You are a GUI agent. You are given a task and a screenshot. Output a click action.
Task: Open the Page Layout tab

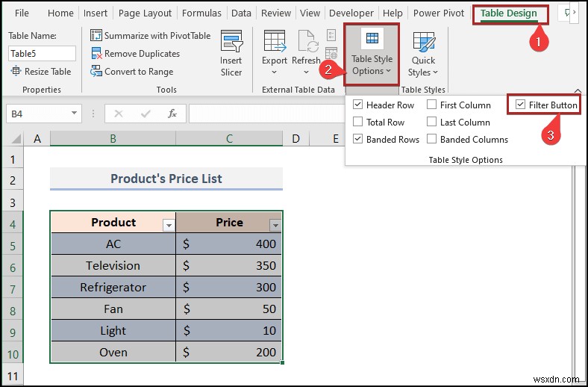tap(145, 13)
